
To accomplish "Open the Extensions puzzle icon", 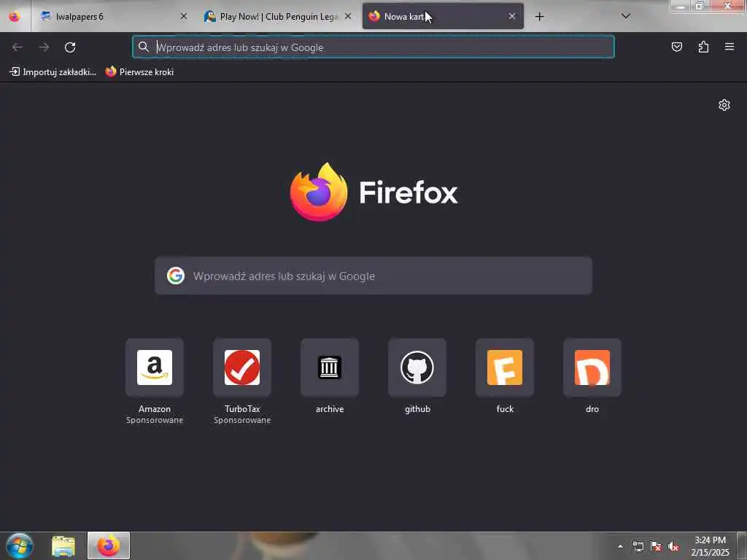I will (703, 47).
